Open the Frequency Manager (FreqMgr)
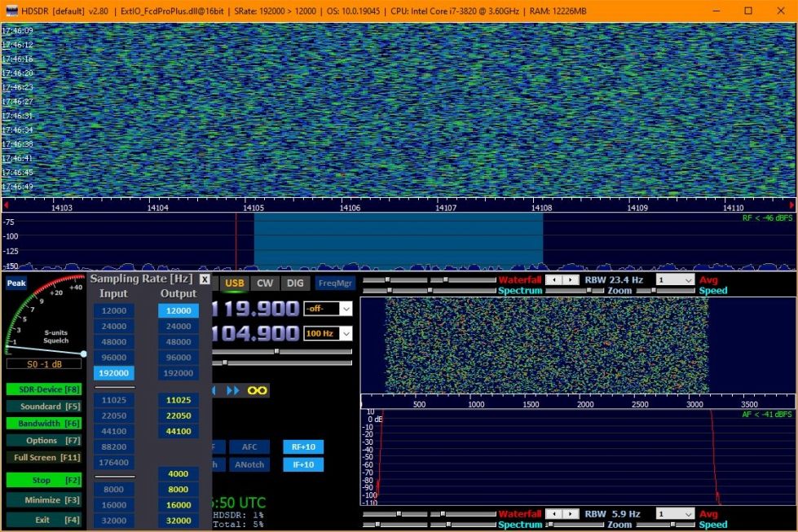798x532 pixels. point(335,284)
